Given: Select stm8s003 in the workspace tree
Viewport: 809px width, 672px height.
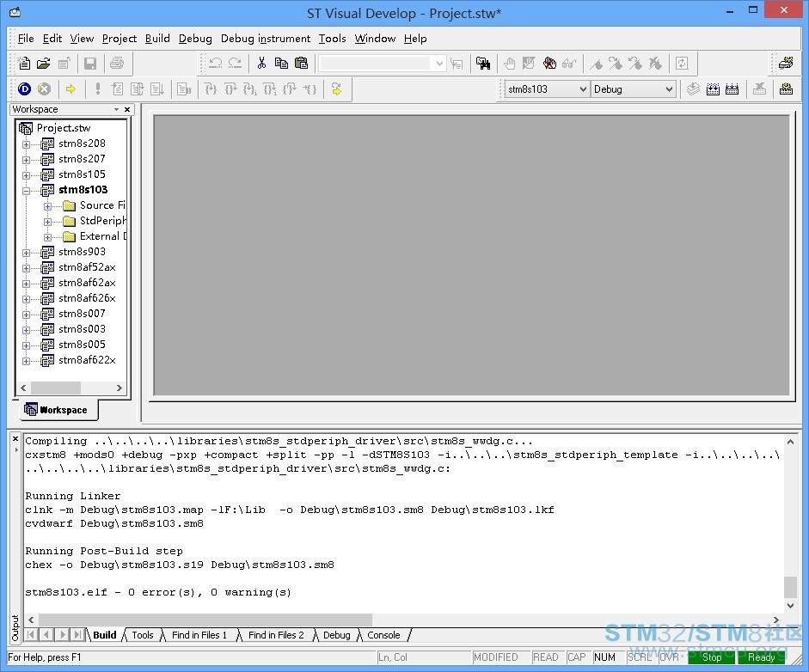Looking at the screenshot, I should [82, 329].
